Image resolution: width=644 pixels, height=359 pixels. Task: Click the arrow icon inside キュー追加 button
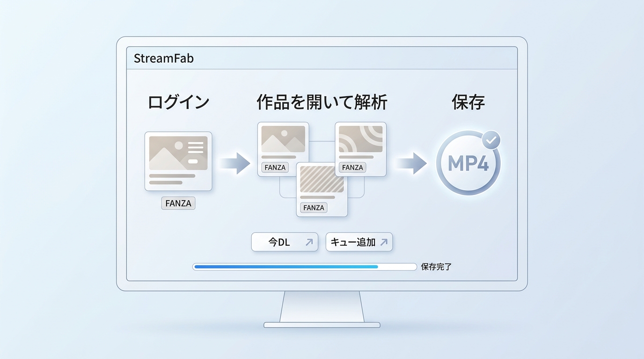(384, 242)
